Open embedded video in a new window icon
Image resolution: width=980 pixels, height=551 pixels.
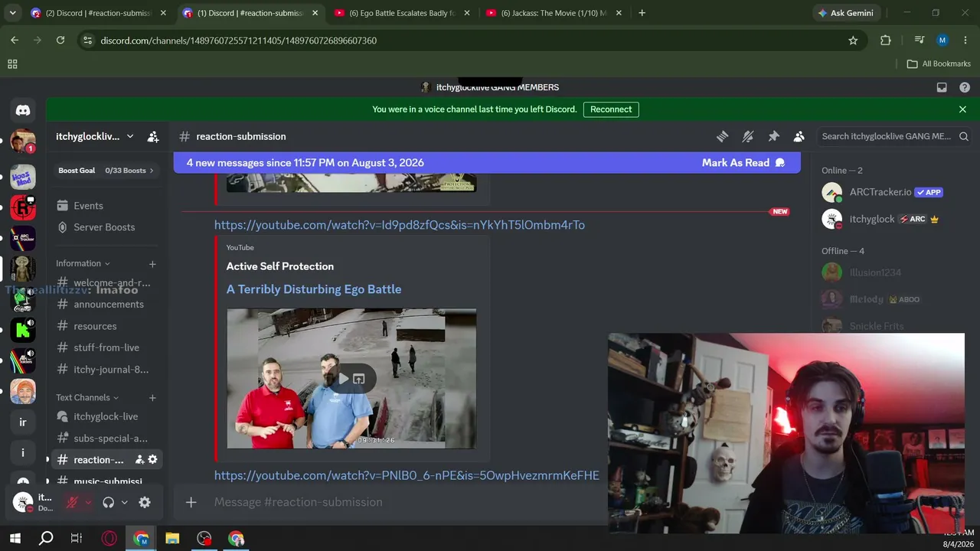coord(359,379)
